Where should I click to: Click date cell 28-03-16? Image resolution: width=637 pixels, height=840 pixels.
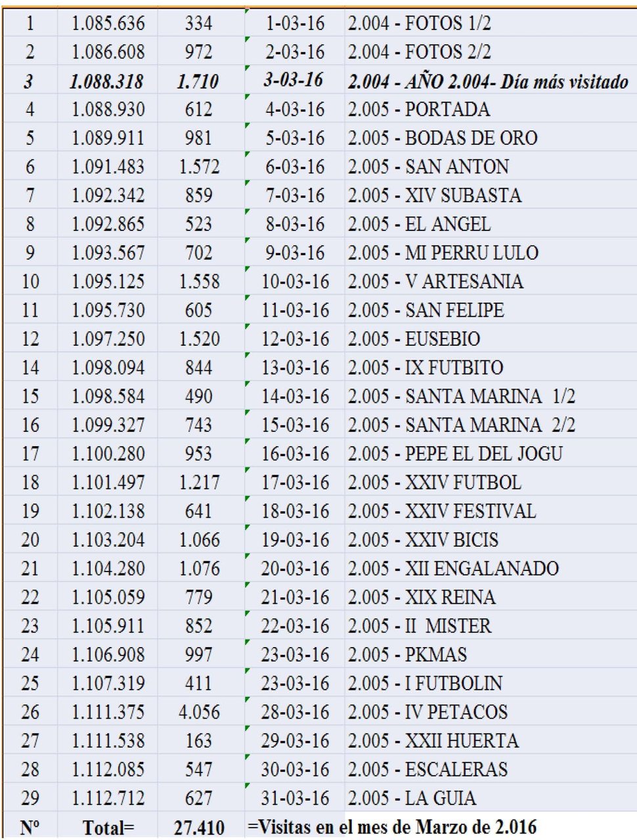[x=294, y=712]
